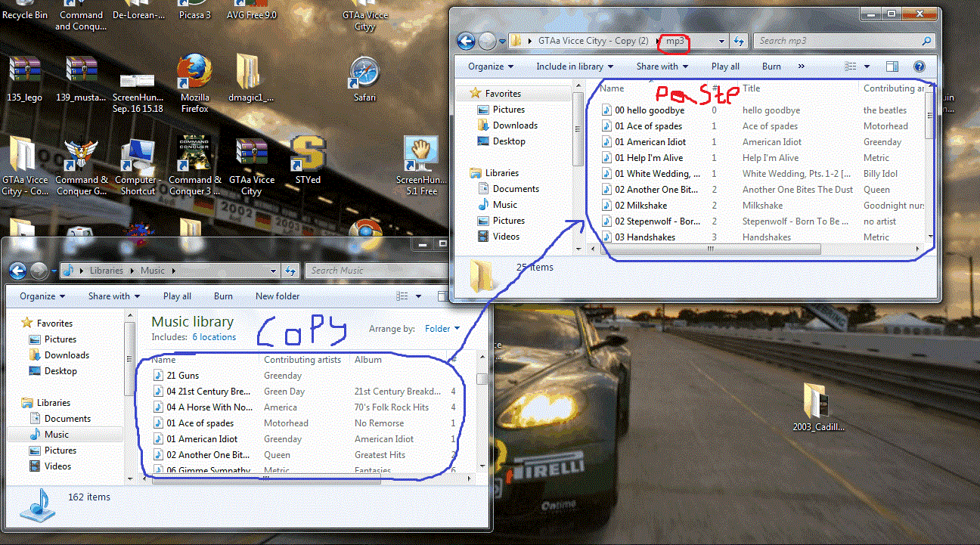Image resolution: width=980 pixels, height=545 pixels.
Task: Click Play all in Music library window
Action: [x=177, y=296]
